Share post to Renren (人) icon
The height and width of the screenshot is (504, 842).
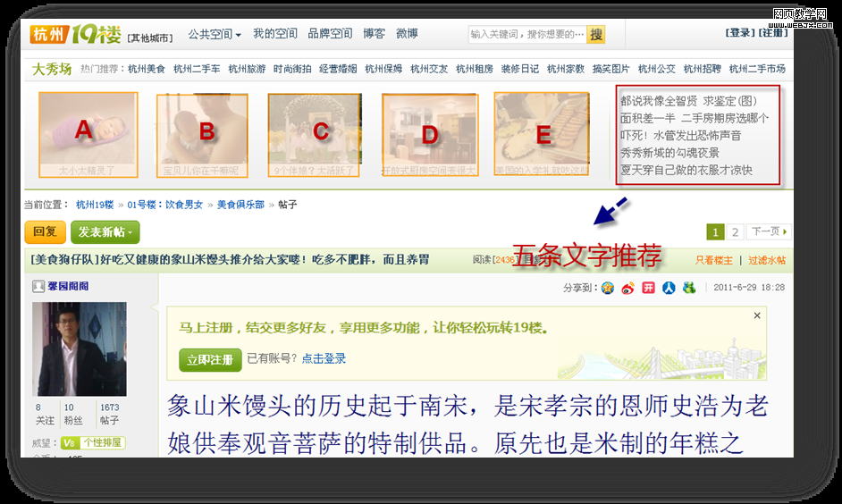click(669, 288)
